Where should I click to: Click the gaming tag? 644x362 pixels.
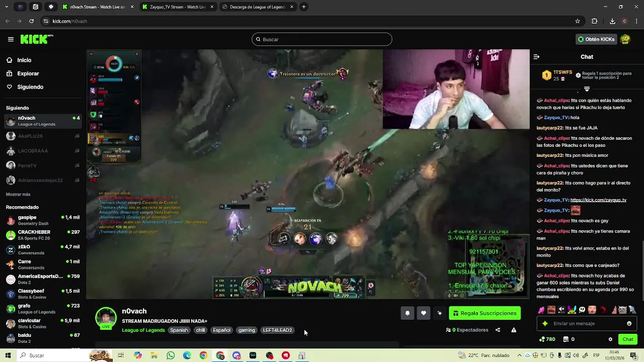point(247,330)
